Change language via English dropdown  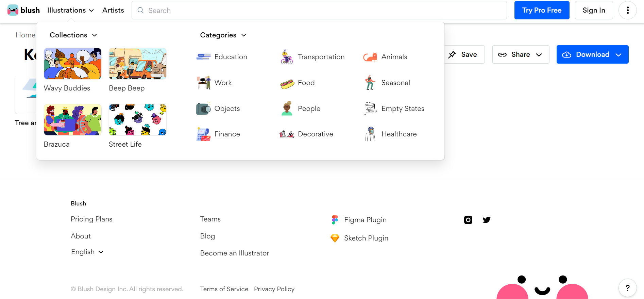pyautogui.click(x=87, y=252)
